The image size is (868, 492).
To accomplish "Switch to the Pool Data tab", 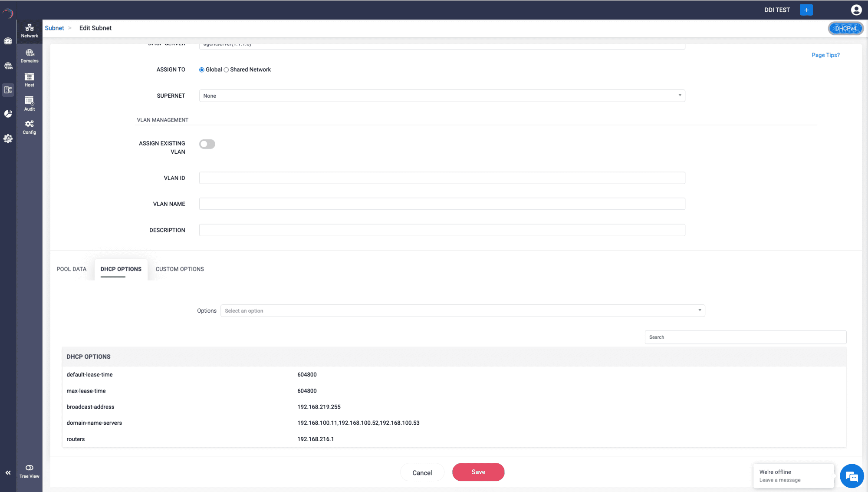I will 72,269.
